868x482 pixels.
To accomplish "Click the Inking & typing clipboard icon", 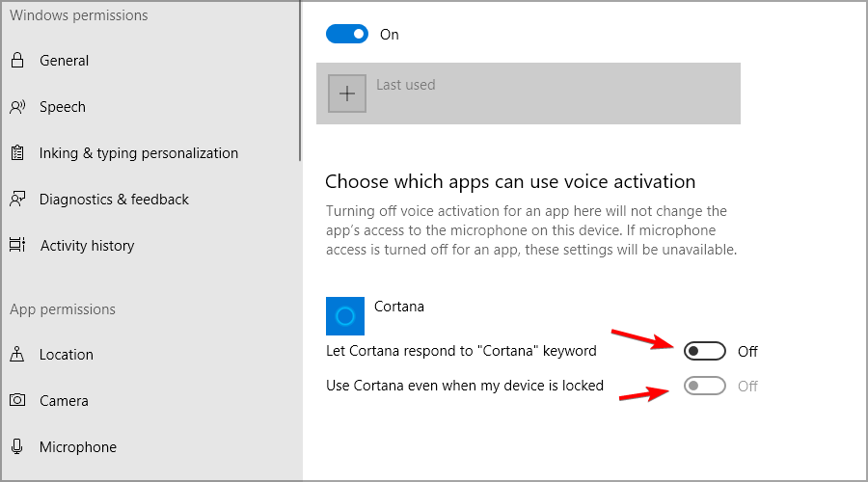I will 17,153.
